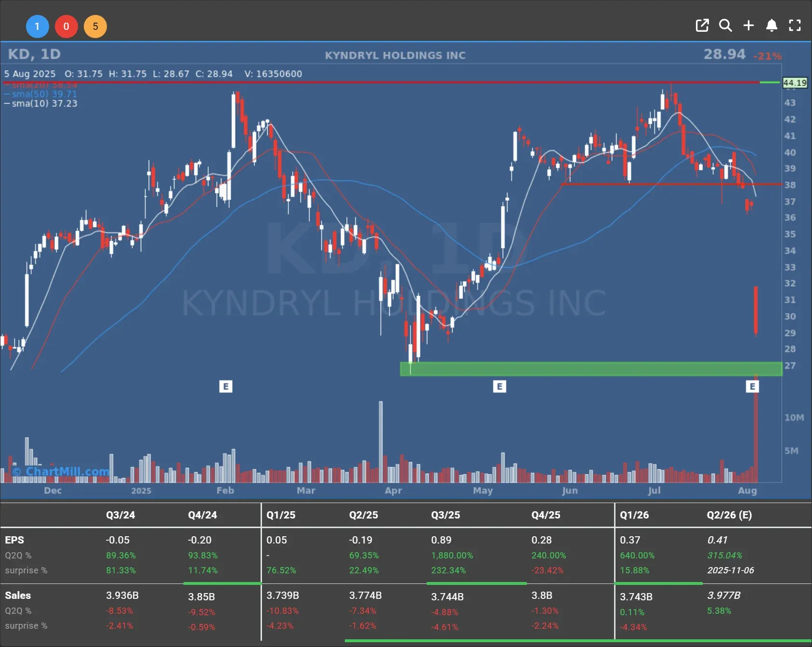Image resolution: width=812 pixels, height=647 pixels.
Task: Click the KD, 1D ticker label
Action: tap(35, 54)
